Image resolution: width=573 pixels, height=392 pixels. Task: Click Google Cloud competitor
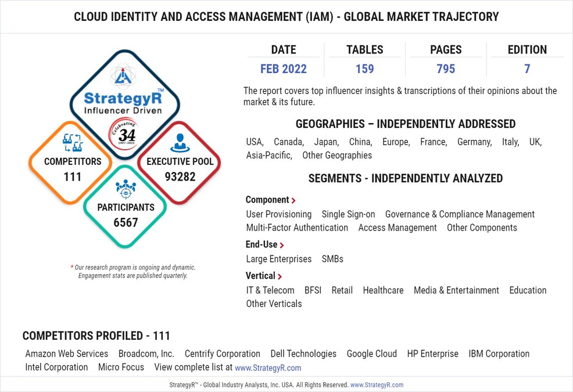372,354
